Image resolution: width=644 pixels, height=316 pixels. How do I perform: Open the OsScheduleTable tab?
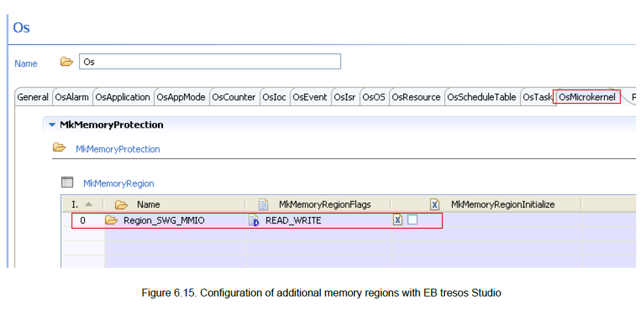coord(482,97)
